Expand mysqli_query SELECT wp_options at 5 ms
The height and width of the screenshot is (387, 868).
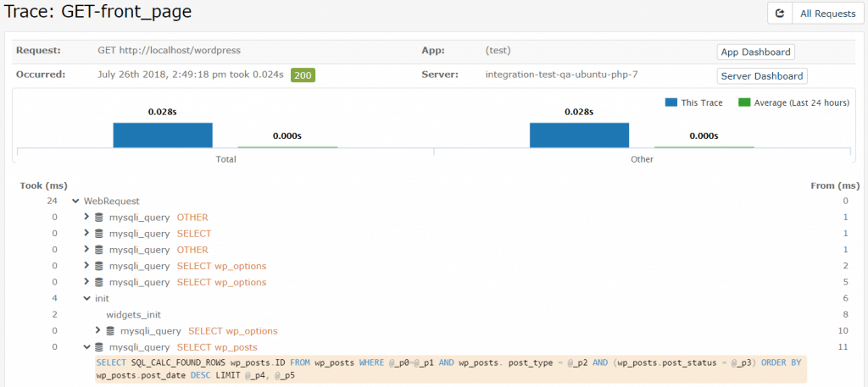point(86,282)
